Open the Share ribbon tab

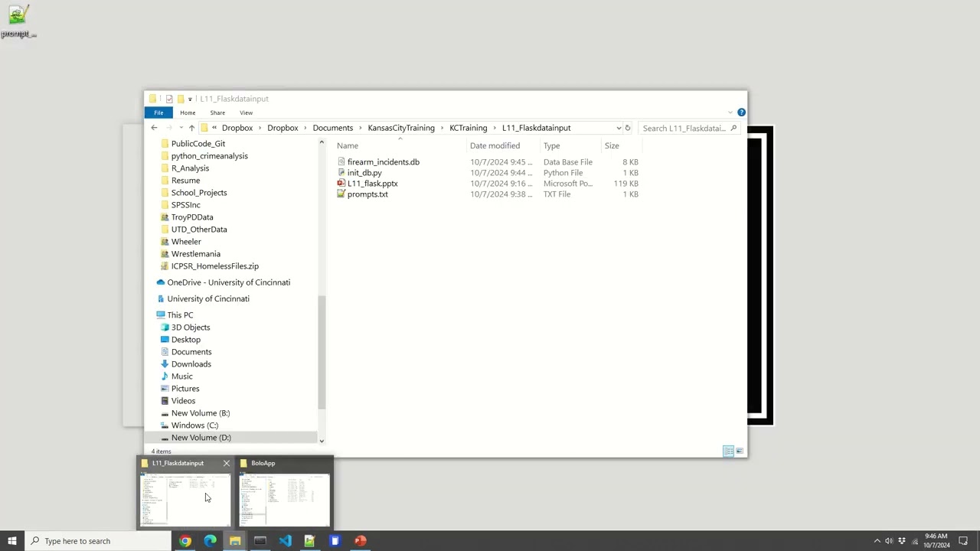click(x=217, y=112)
